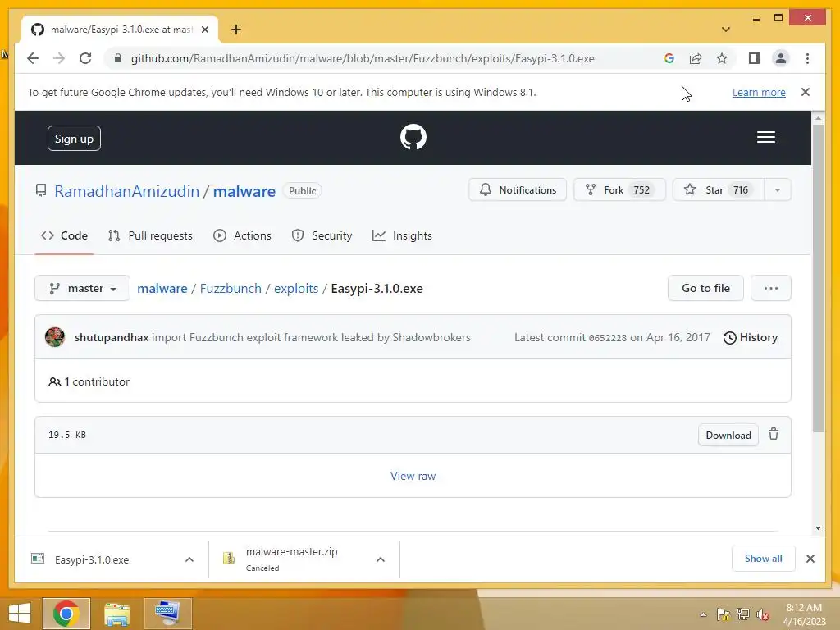The width and height of the screenshot is (840, 630).
Task: Expand the master branch dropdown
Action: (x=83, y=288)
